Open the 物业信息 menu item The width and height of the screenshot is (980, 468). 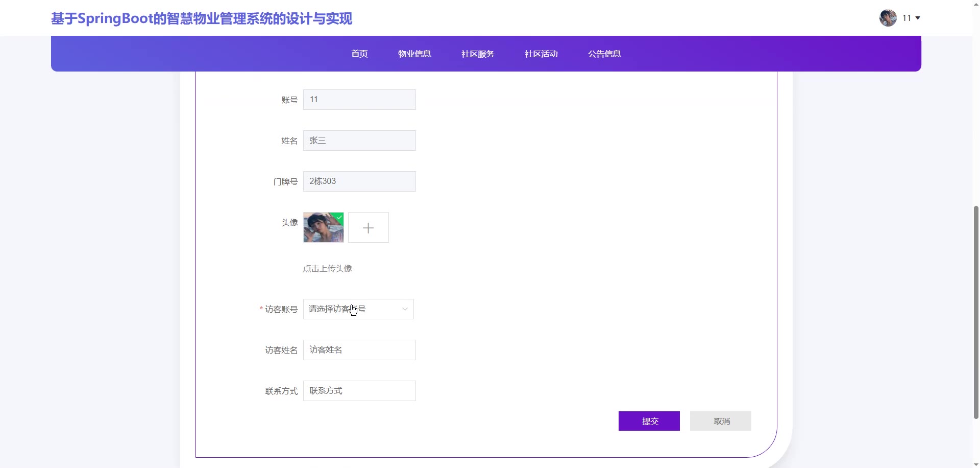coord(414,54)
